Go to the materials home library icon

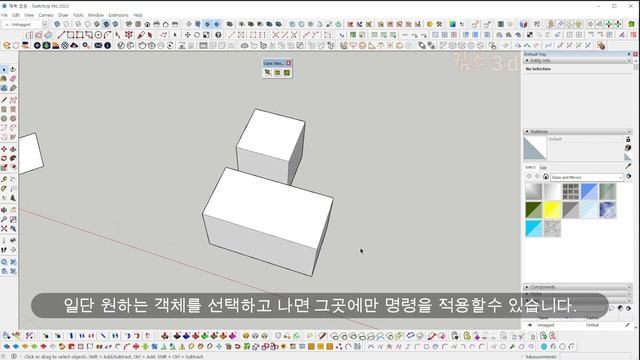(546, 177)
